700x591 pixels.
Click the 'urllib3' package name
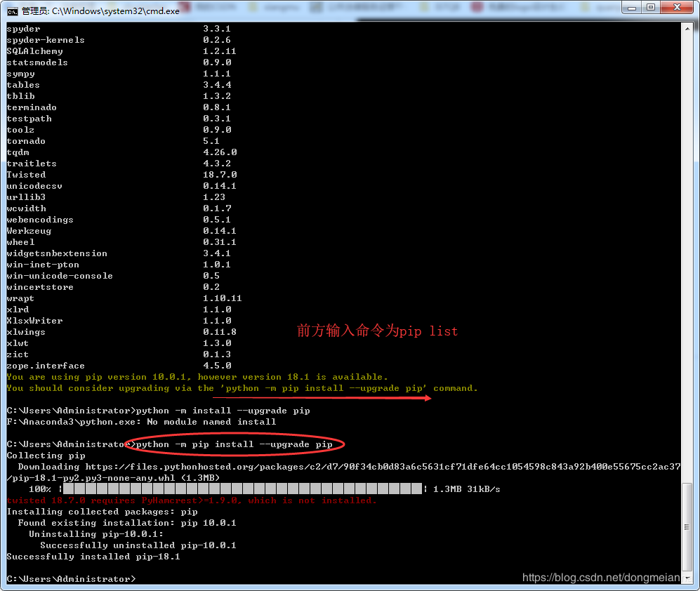pos(26,197)
